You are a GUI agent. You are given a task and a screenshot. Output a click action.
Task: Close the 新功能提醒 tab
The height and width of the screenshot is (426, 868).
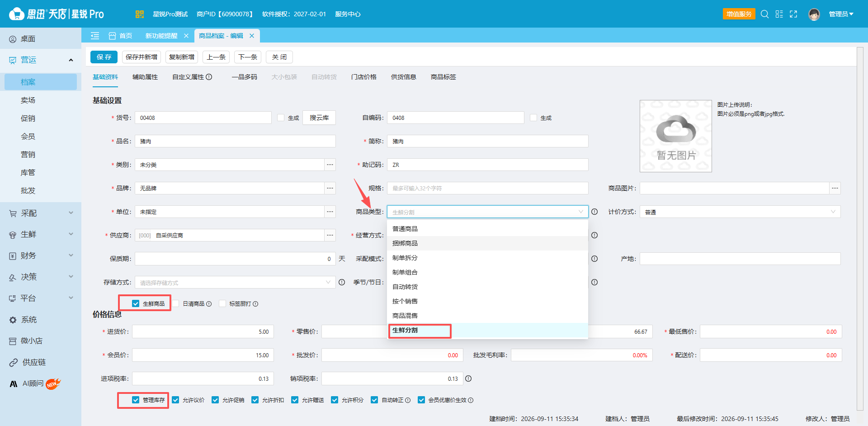[x=186, y=36]
